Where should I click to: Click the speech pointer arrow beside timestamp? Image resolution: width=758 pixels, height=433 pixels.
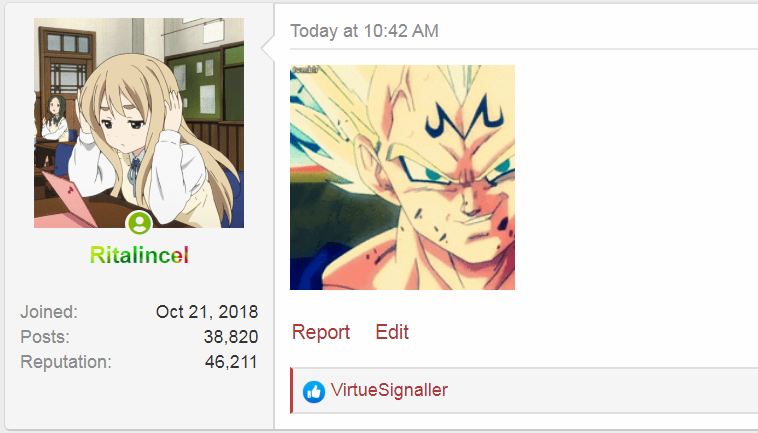(268, 47)
